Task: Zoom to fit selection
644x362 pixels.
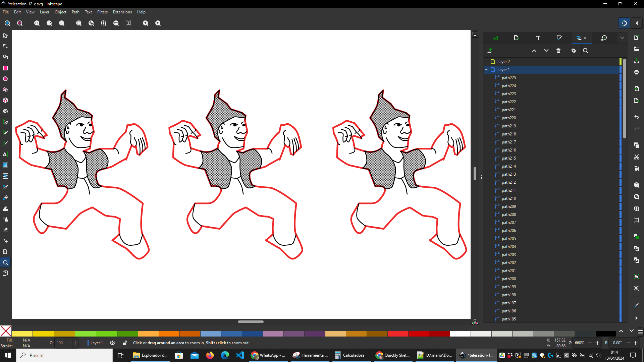Action: pos(79,23)
